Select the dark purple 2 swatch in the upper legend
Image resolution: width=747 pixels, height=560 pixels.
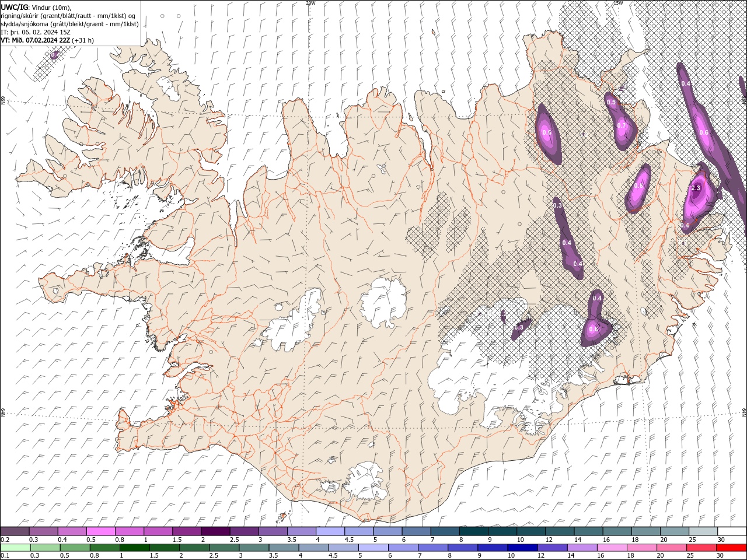[x=215, y=531]
